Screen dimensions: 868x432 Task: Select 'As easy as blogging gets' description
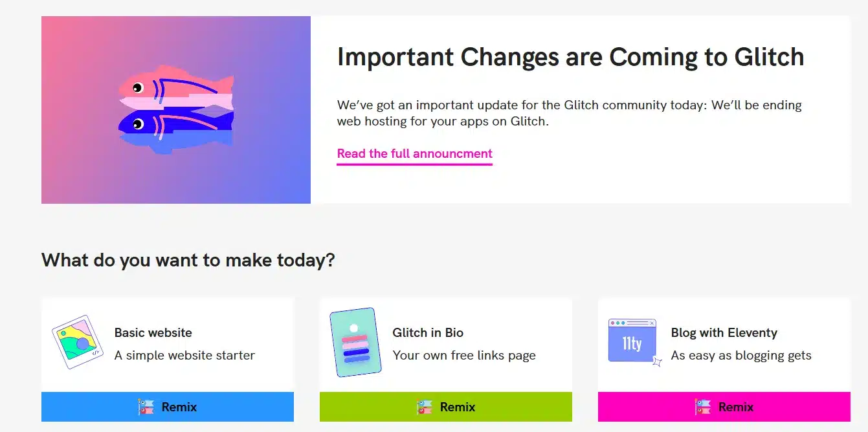(741, 355)
